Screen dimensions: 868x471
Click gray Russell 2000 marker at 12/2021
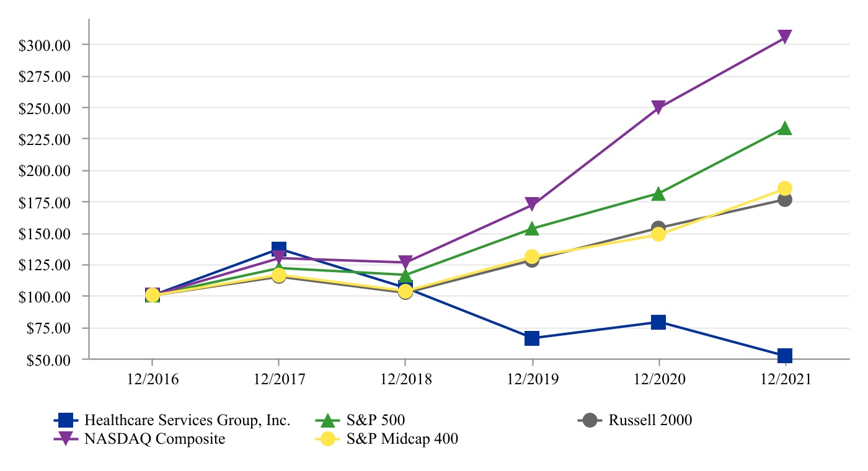pos(784,200)
